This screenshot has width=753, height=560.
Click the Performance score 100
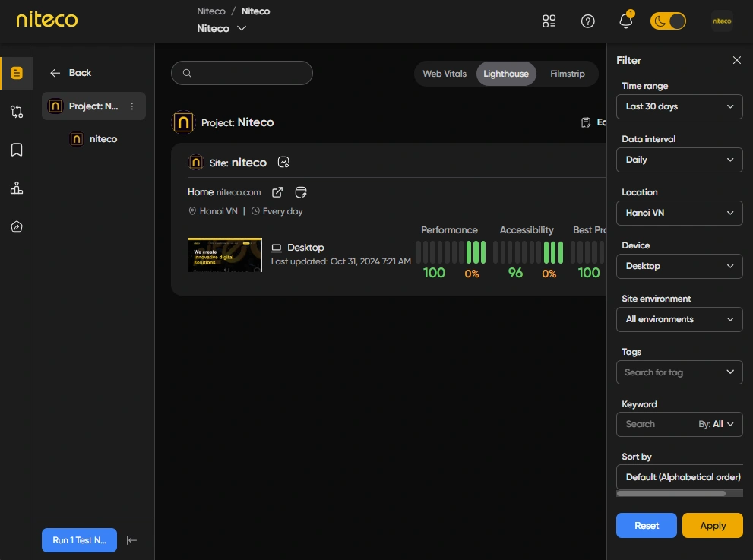[434, 273]
